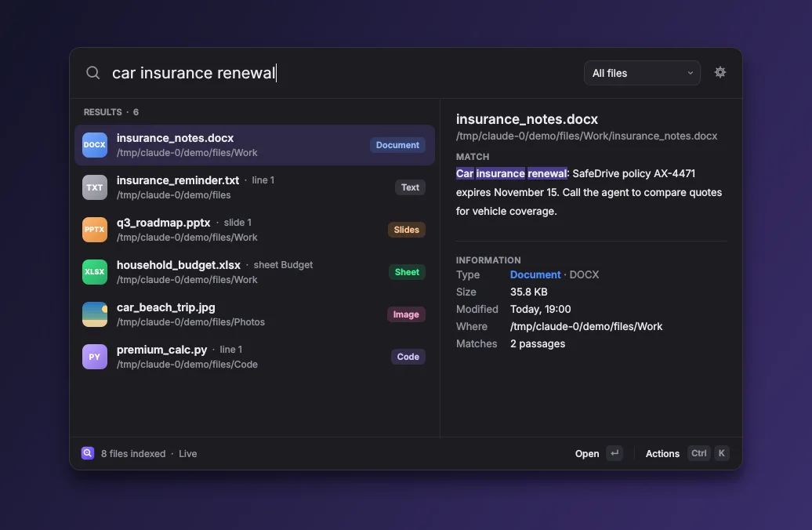Click the 'RESULTS · 6' header
This screenshot has width=812, height=530.
point(111,112)
